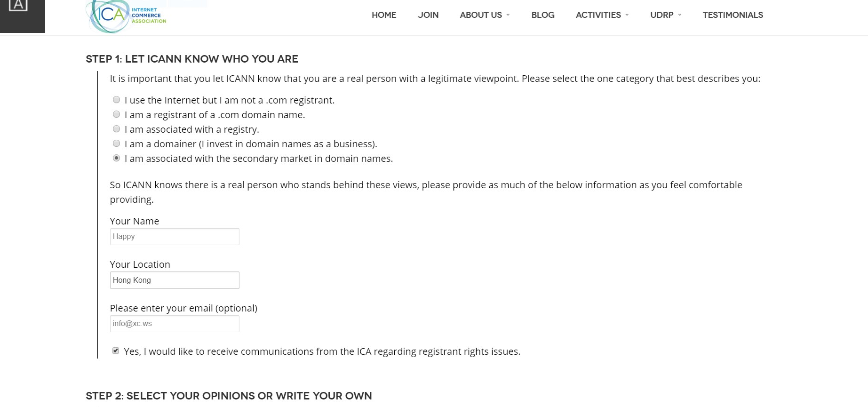Image resolution: width=868 pixels, height=407 pixels.
Task: Select the 'I am a domainer' option
Action: click(x=116, y=144)
